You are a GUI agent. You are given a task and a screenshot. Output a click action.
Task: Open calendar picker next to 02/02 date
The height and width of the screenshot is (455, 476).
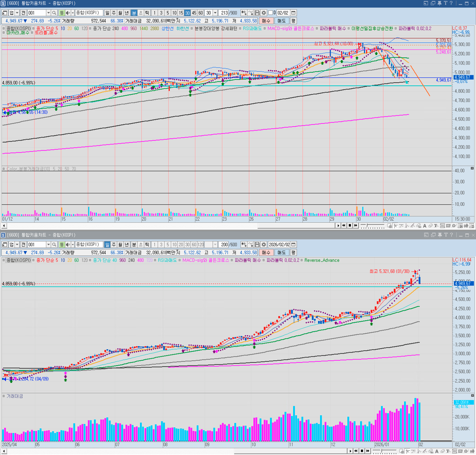point(293,13)
